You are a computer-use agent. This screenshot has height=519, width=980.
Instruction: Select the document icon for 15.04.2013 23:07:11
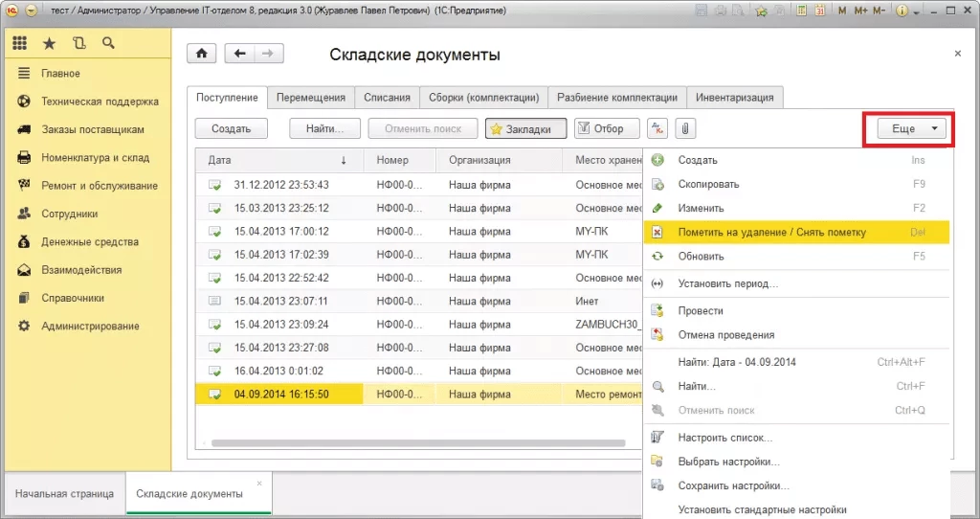click(214, 301)
